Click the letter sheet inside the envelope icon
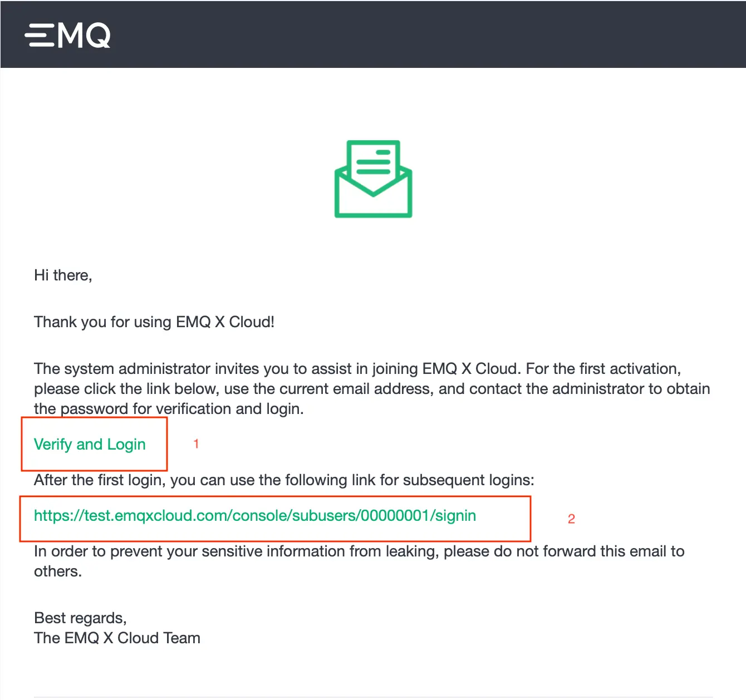The height and width of the screenshot is (700, 746). 373,161
